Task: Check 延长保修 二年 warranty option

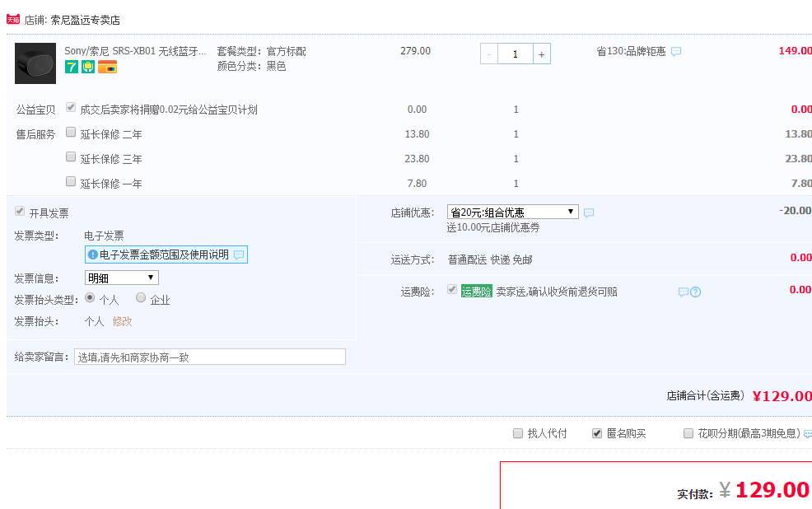Action: pyautogui.click(x=71, y=132)
